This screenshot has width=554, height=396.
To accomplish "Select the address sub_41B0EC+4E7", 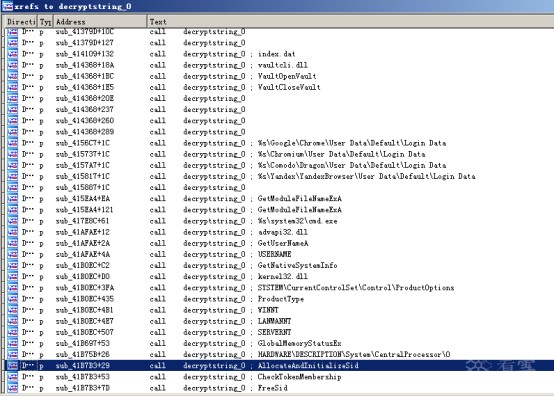I will click(x=85, y=321).
